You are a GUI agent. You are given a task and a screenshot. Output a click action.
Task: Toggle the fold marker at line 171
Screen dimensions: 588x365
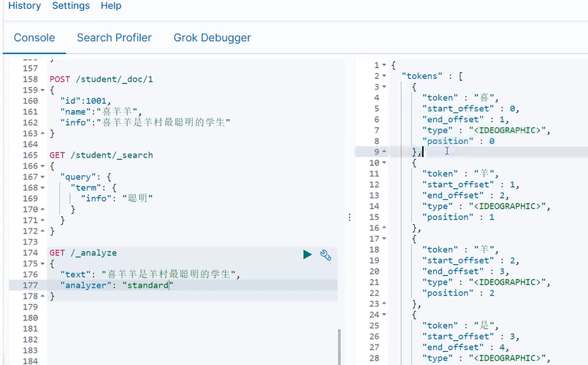point(42,220)
